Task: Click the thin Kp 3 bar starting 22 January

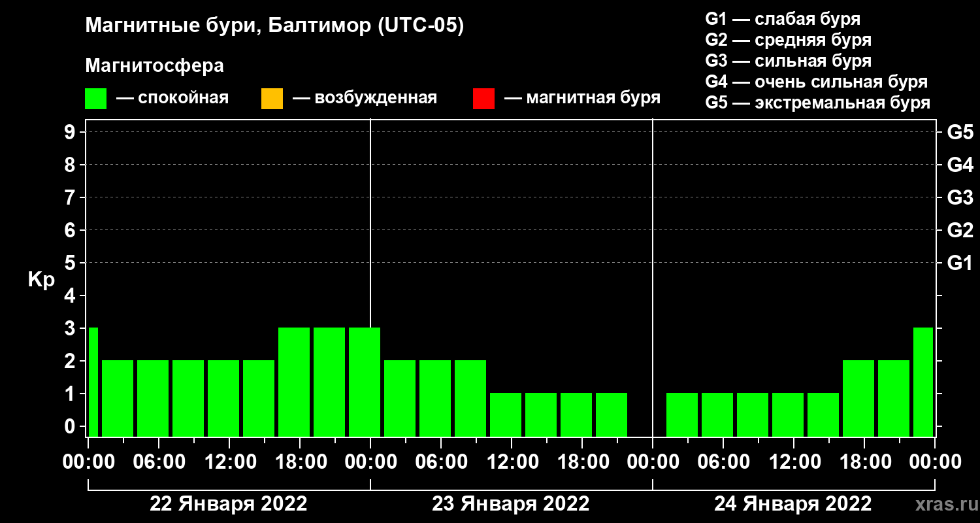Action: pos(93,382)
